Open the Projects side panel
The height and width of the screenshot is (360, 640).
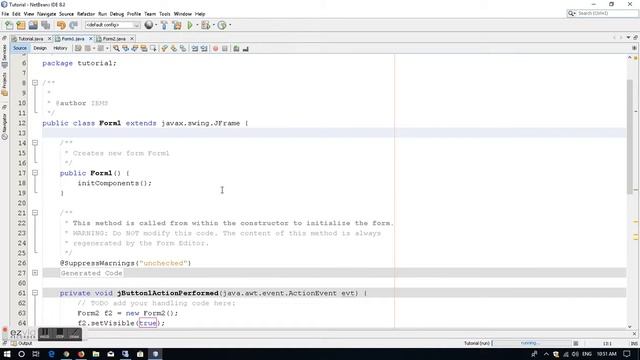coord(4,84)
